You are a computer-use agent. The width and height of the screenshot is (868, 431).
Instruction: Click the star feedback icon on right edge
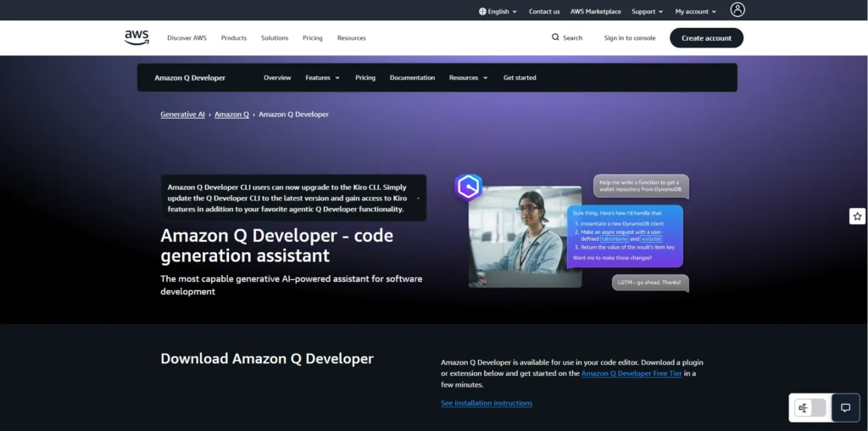pos(857,216)
